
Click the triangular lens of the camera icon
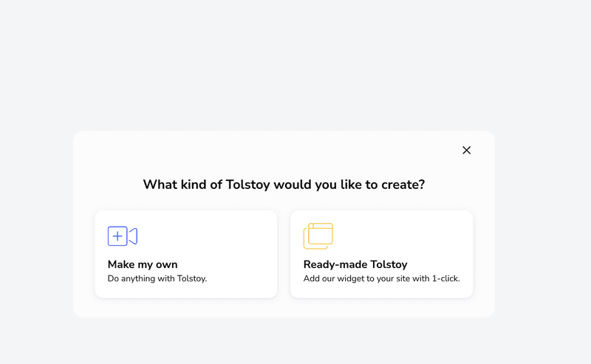tap(133, 236)
